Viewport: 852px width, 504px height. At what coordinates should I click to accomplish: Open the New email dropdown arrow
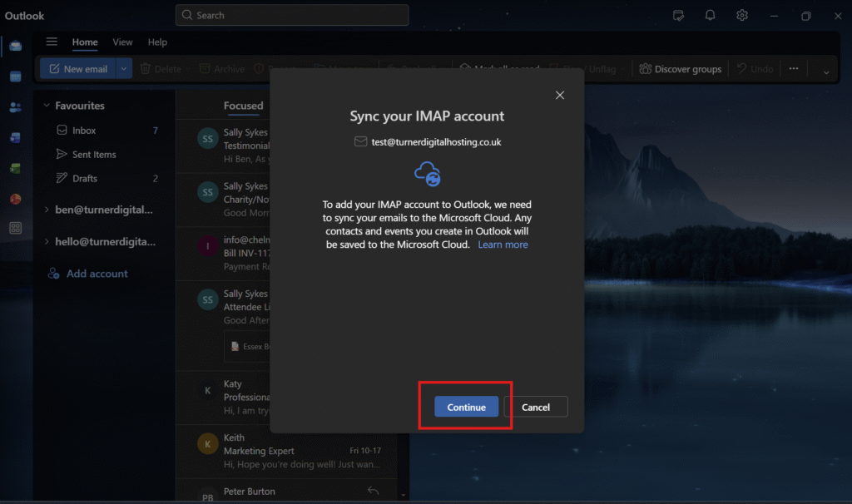pos(124,69)
